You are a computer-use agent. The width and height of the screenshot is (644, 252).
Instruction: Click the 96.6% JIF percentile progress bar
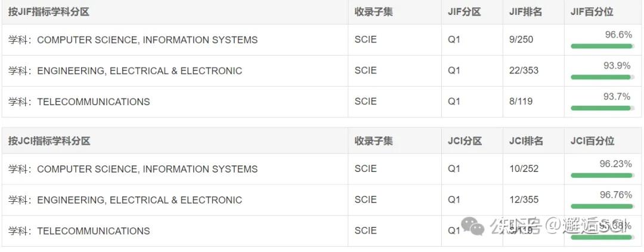(x=601, y=46)
